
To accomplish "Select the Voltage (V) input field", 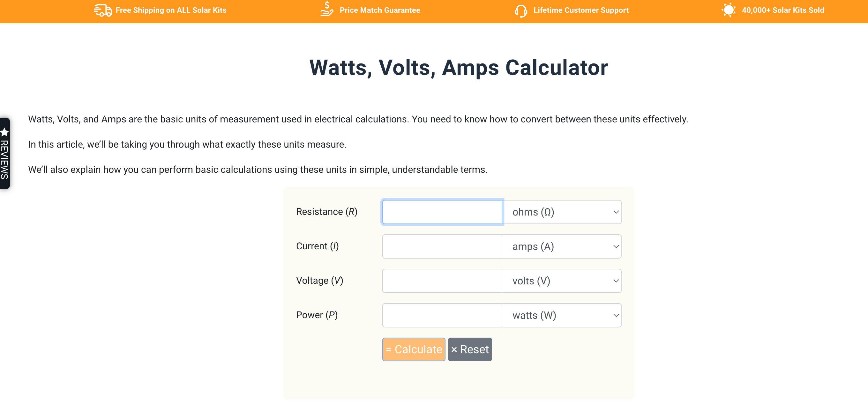I will (442, 281).
